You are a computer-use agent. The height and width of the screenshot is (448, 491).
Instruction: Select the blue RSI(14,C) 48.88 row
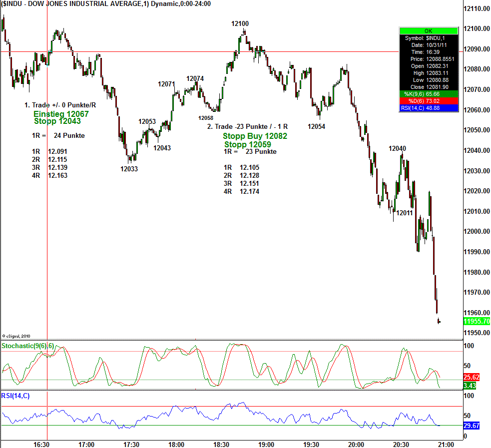(428, 108)
